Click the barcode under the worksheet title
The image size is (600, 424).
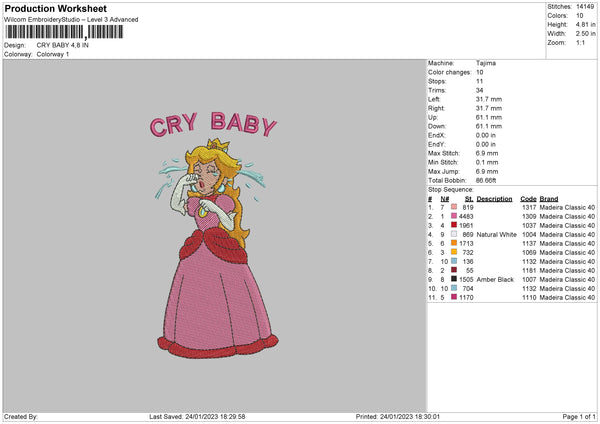[x=64, y=32]
